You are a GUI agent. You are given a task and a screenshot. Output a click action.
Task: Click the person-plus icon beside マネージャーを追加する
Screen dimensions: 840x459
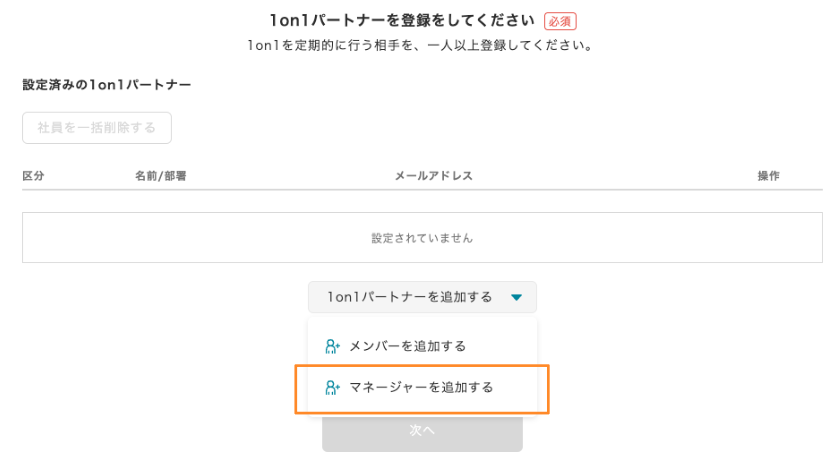(333, 387)
